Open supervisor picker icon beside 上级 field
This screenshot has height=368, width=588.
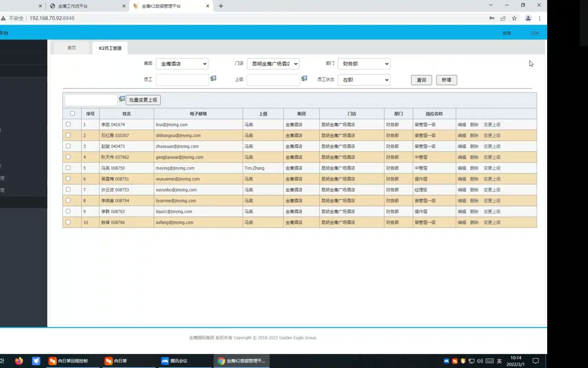[x=304, y=79]
